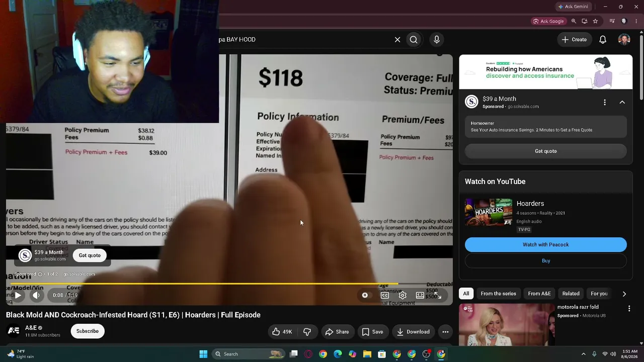Open options for the $39 a Month ad

(x=605, y=102)
